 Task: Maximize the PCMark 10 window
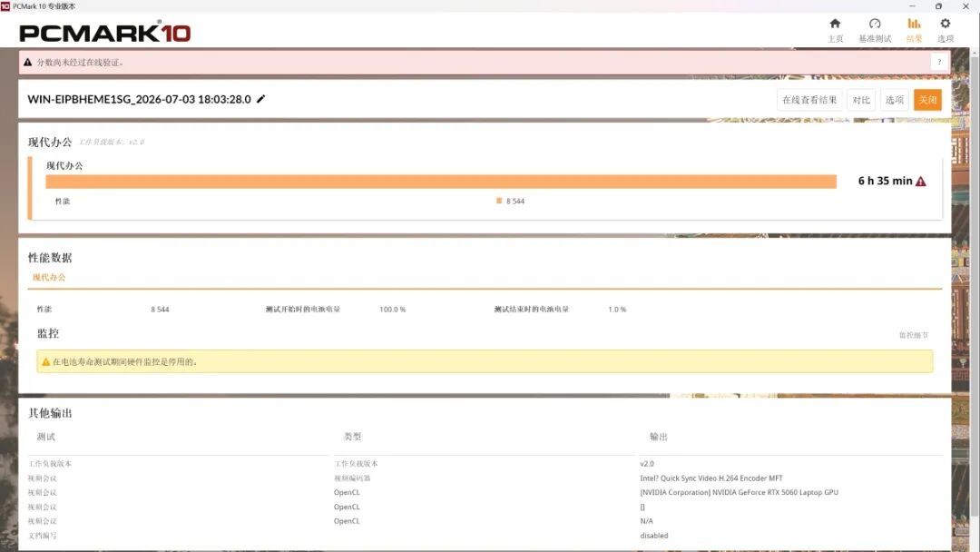coord(938,6)
